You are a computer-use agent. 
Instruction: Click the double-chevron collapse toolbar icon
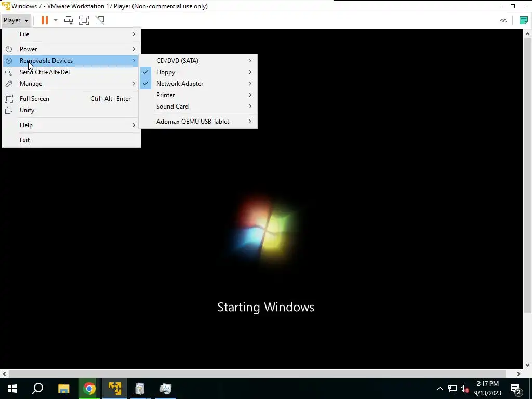[503, 20]
